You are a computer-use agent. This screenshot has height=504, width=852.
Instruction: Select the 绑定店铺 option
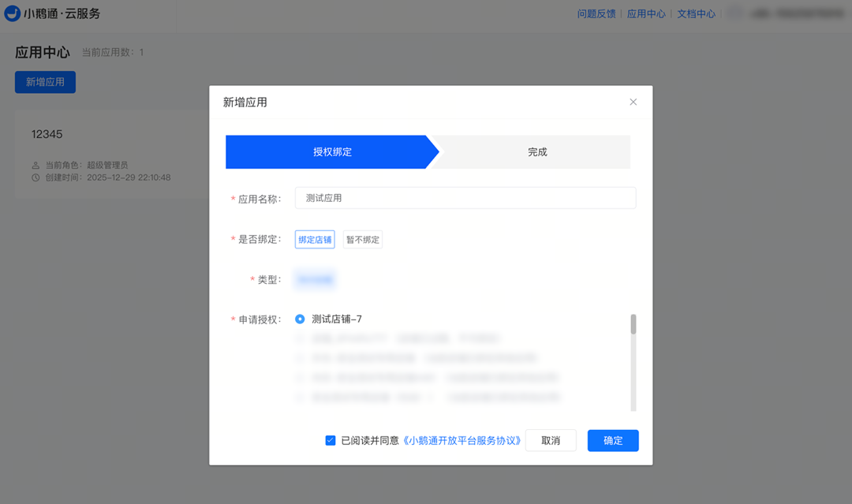315,240
